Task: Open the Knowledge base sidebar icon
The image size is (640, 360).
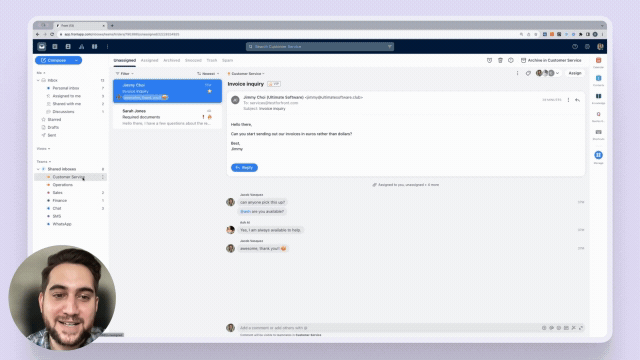Action: point(598,96)
